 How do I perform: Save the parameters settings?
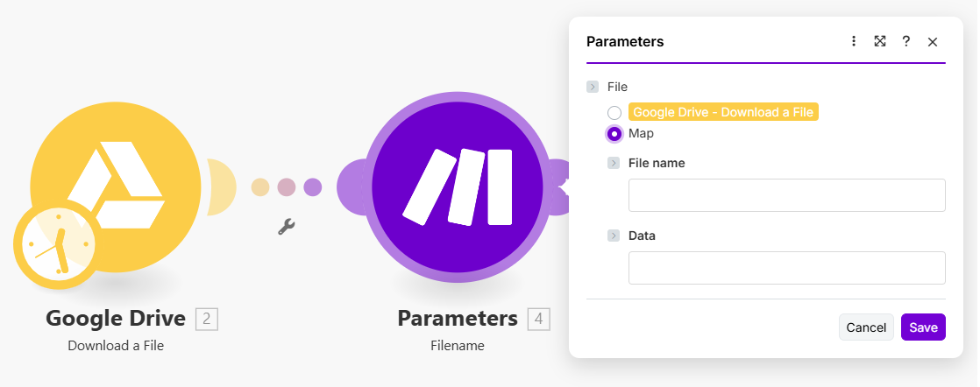[x=923, y=327]
